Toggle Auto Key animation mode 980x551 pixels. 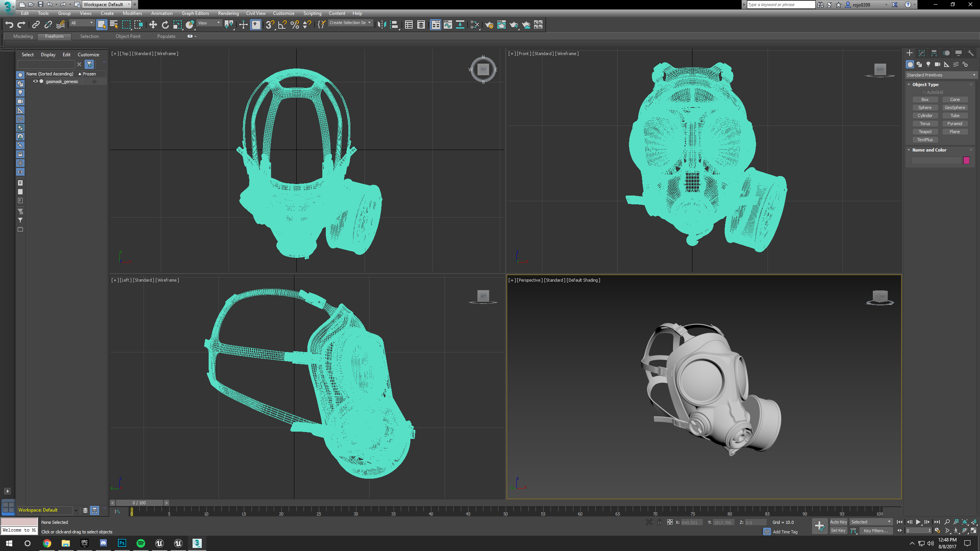point(838,522)
